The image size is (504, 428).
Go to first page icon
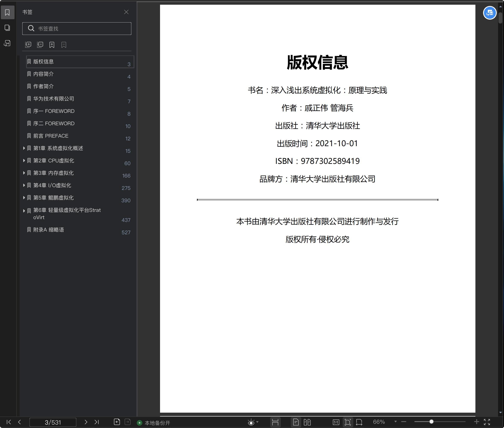[x=9, y=422]
